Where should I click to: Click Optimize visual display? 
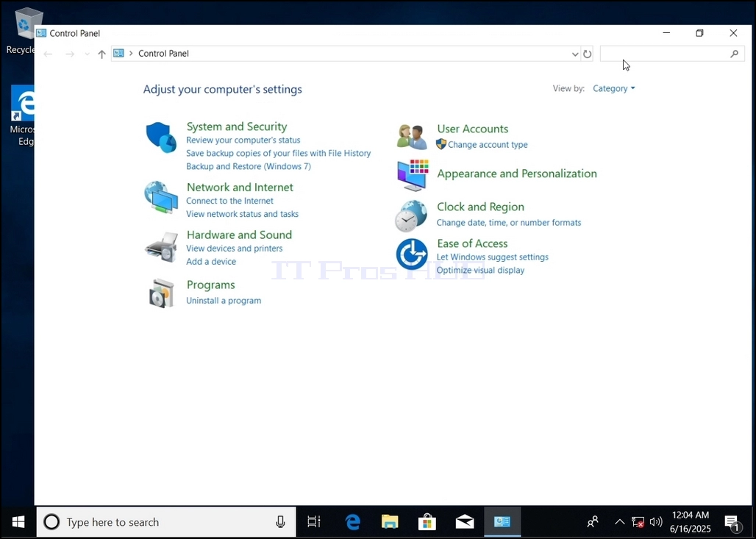pos(480,271)
